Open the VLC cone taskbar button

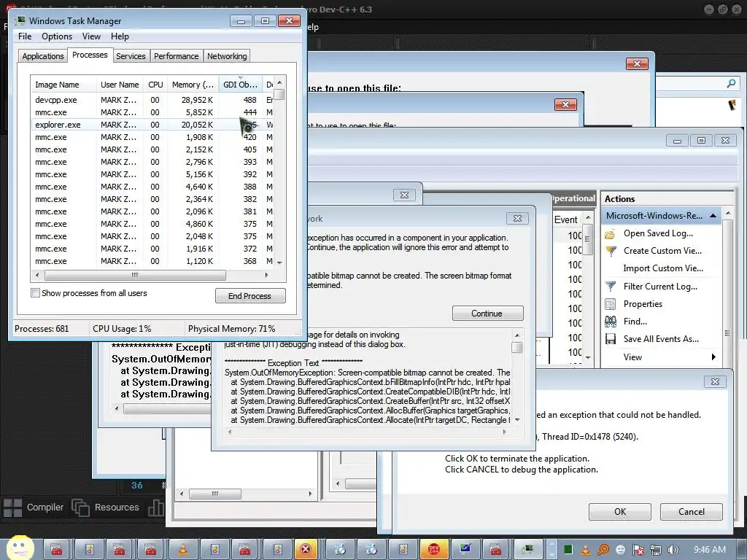click(x=183, y=550)
